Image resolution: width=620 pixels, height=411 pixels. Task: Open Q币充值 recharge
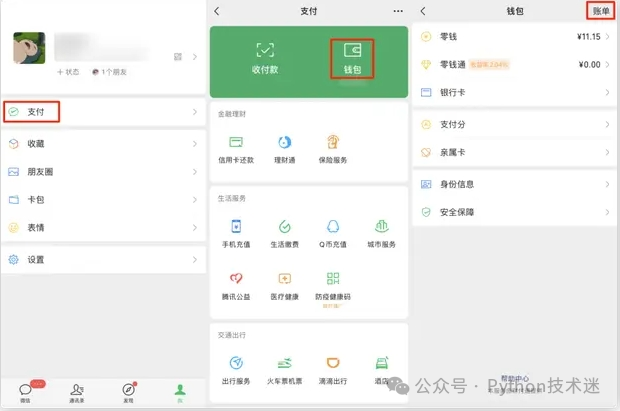tap(333, 234)
